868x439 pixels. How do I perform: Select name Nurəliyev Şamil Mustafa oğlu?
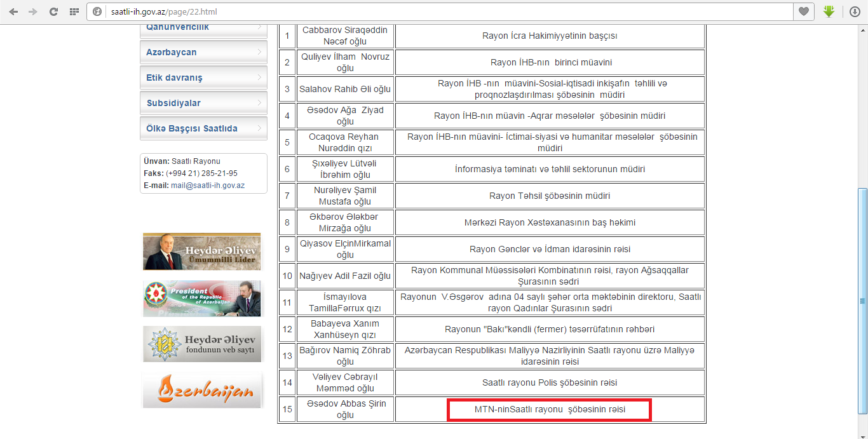click(x=345, y=196)
